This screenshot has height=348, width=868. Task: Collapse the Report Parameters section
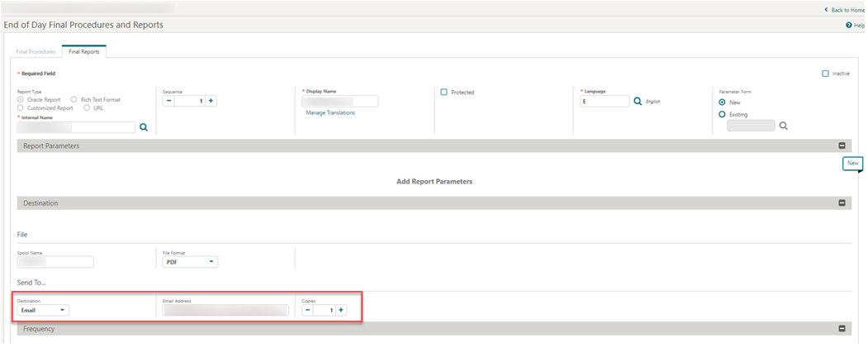(x=842, y=145)
